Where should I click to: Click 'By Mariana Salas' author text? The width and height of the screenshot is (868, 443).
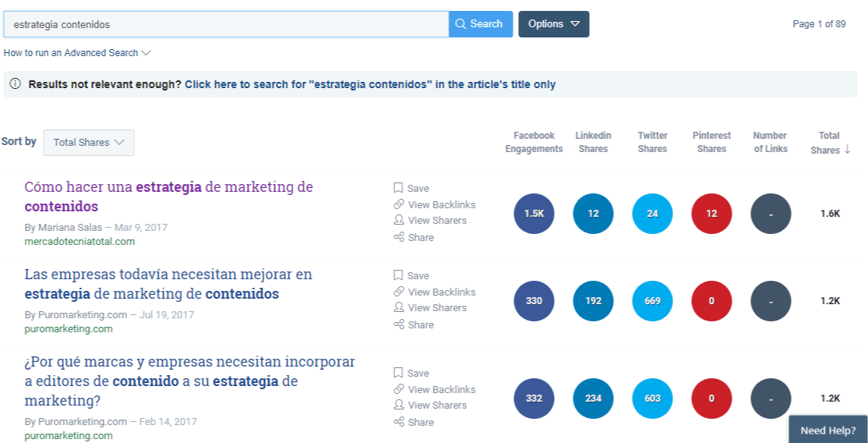click(x=65, y=227)
